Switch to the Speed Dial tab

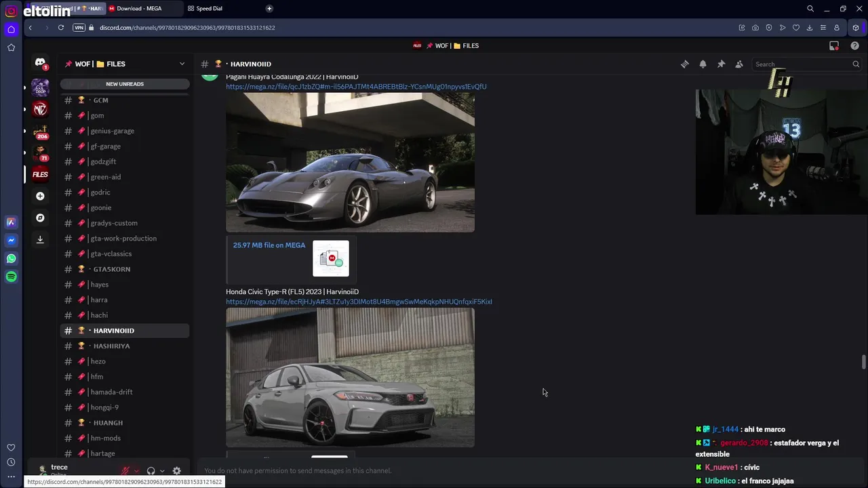[209, 8]
